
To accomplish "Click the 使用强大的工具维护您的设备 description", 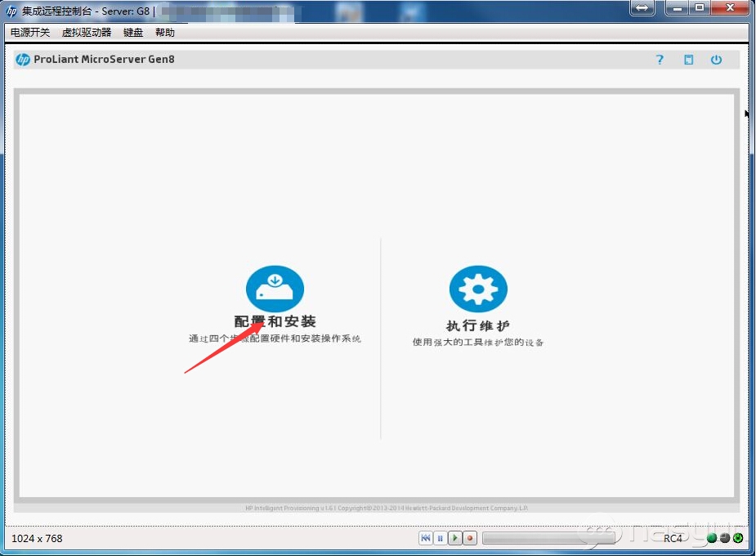I will click(478, 343).
